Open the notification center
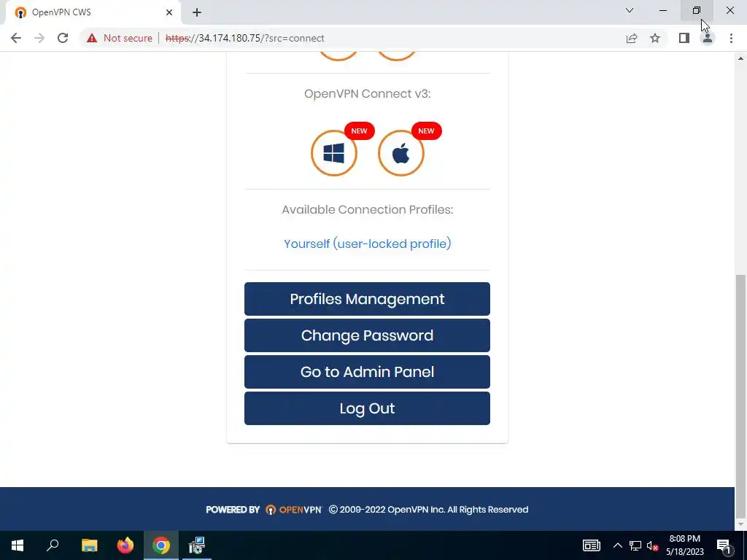Image resolution: width=747 pixels, height=560 pixels. 724,545
